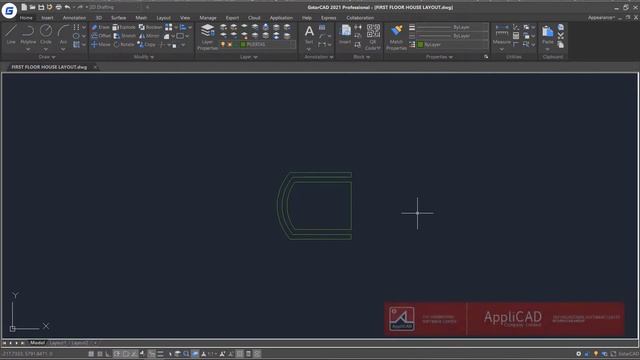Click the Copy tool in Modify panel

tap(147, 44)
